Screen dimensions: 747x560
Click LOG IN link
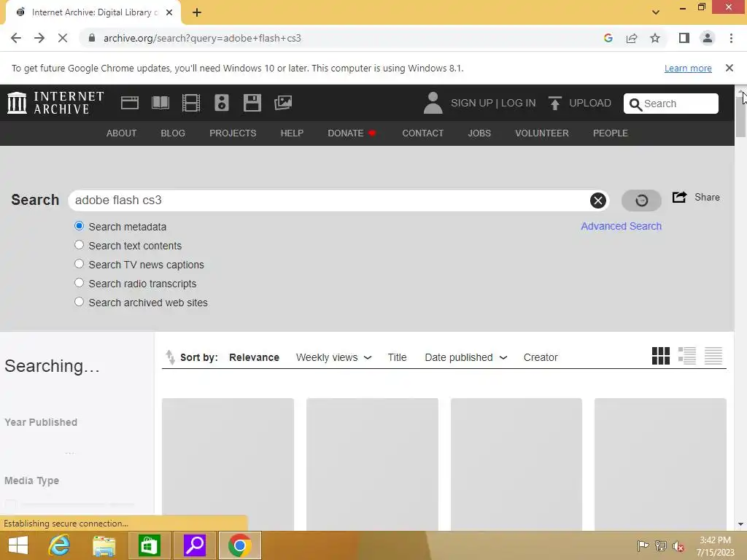pyautogui.click(x=519, y=103)
